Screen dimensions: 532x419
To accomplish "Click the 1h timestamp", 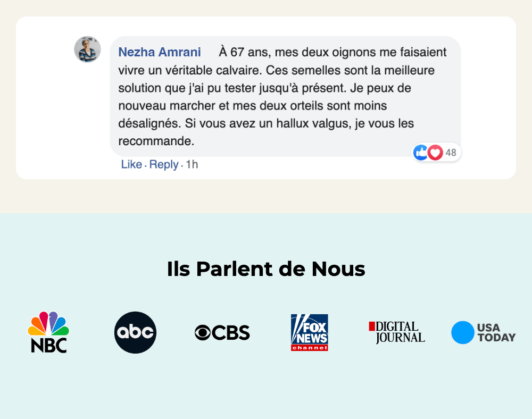I will pyautogui.click(x=192, y=164).
